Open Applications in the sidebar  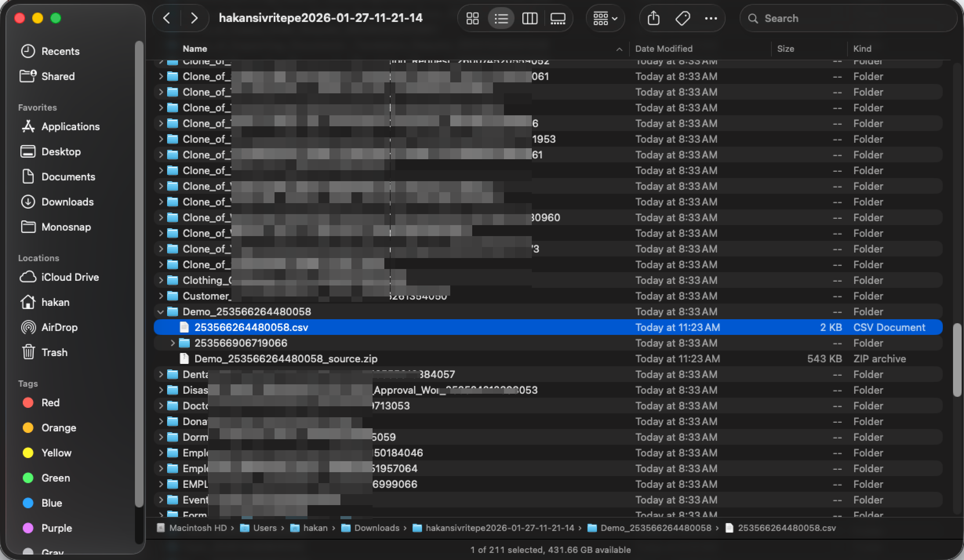[60, 126]
